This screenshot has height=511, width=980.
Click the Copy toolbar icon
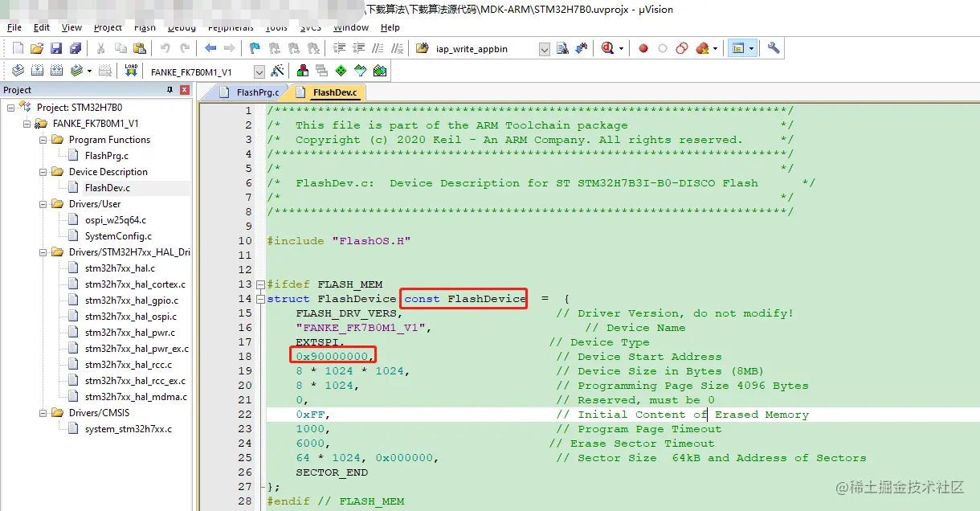[x=120, y=48]
